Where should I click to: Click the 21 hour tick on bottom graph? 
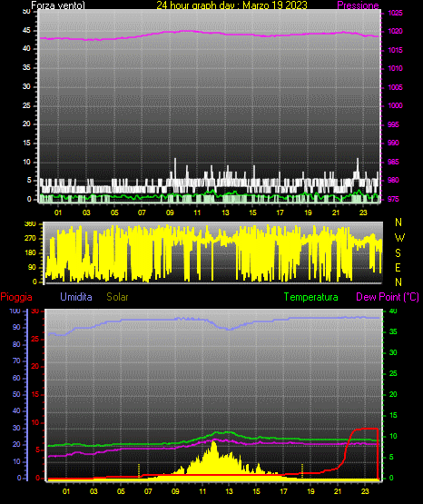point(338,491)
